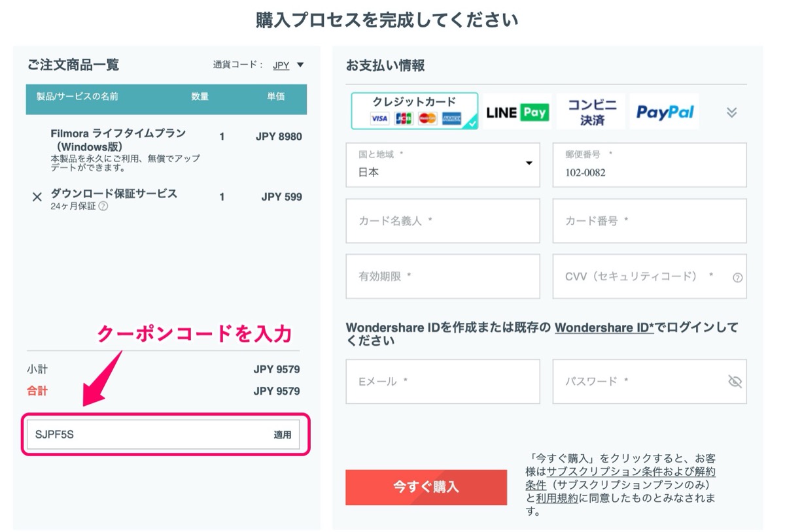Click the ご注文商品一覧 heading

click(x=73, y=65)
